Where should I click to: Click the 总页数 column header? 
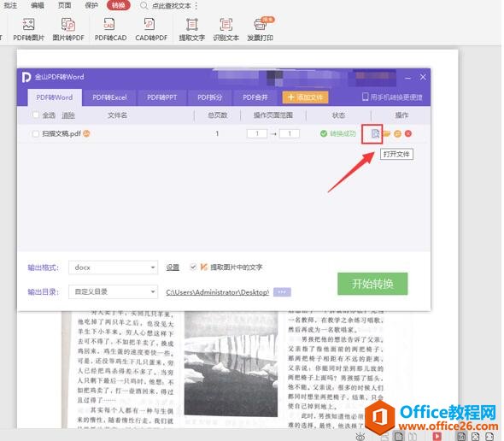pos(218,115)
